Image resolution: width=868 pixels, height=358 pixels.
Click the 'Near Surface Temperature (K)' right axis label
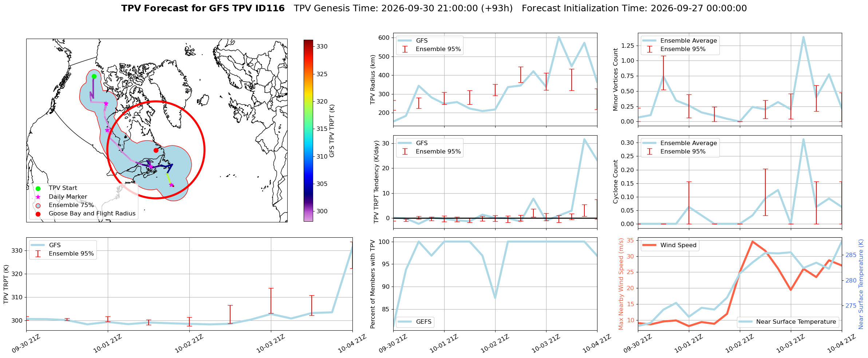(861, 284)
